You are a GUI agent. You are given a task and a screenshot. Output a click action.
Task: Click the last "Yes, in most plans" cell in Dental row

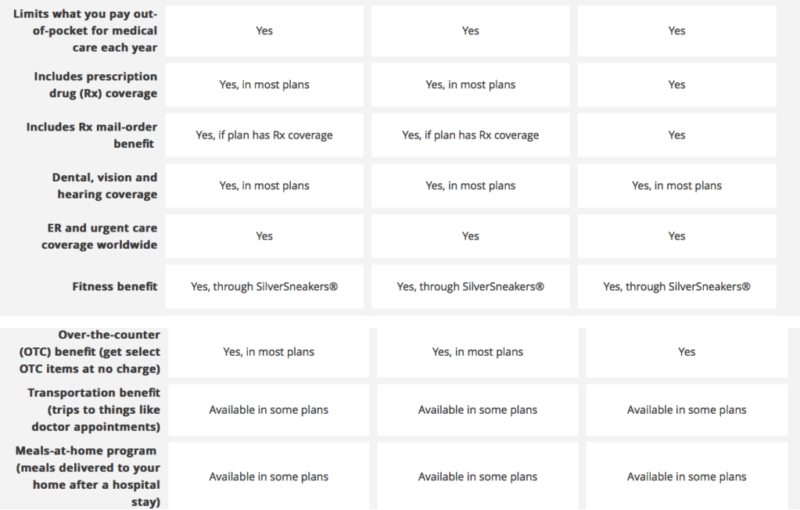coord(677,185)
